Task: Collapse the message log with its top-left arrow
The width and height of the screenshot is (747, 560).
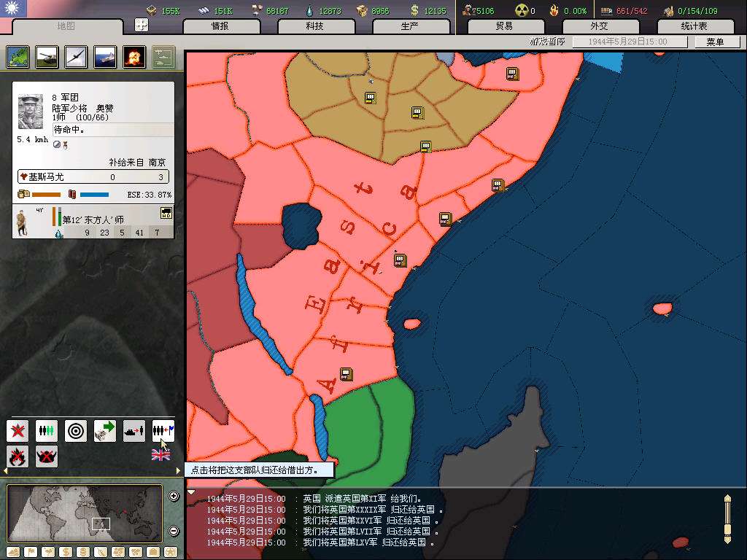Action: [191, 492]
